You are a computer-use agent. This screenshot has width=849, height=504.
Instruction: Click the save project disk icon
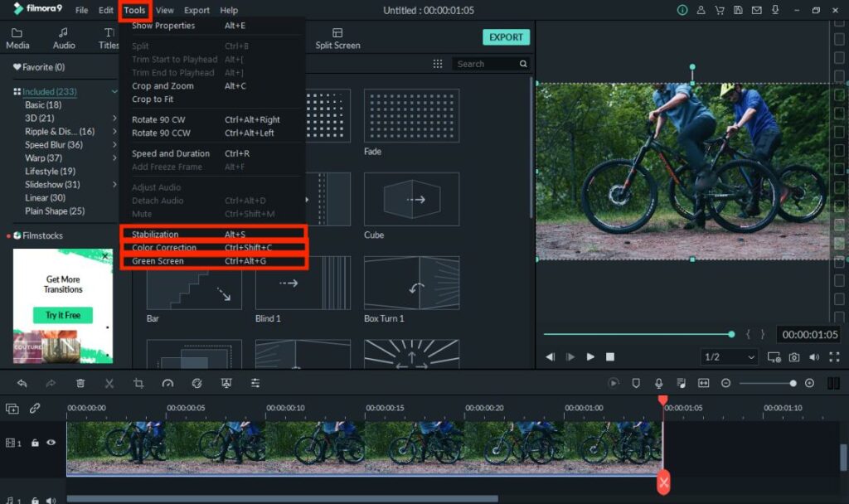pyautogui.click(x=738, y=10)
